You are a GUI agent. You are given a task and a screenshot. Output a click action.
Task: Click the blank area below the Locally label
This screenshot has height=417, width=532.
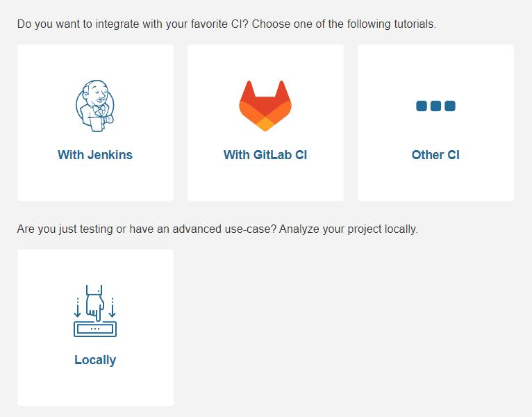point(95,386)
